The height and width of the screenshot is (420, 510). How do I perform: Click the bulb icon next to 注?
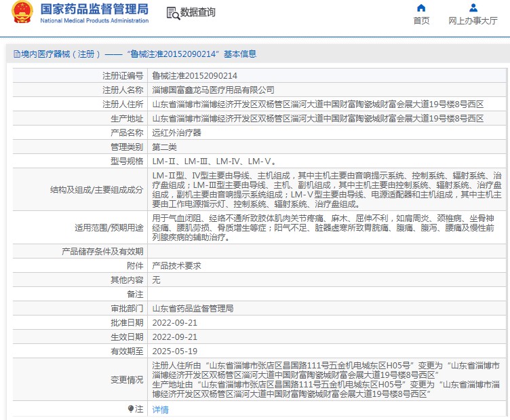pyautogui.click(x=131, y=408)
